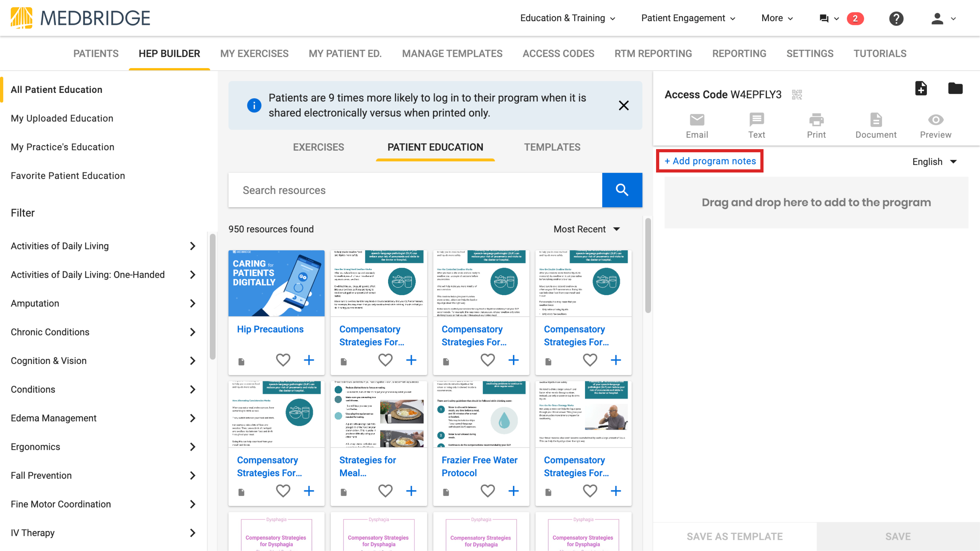
Task: Favorite the Hip Precautions resource
Action: 283,360
